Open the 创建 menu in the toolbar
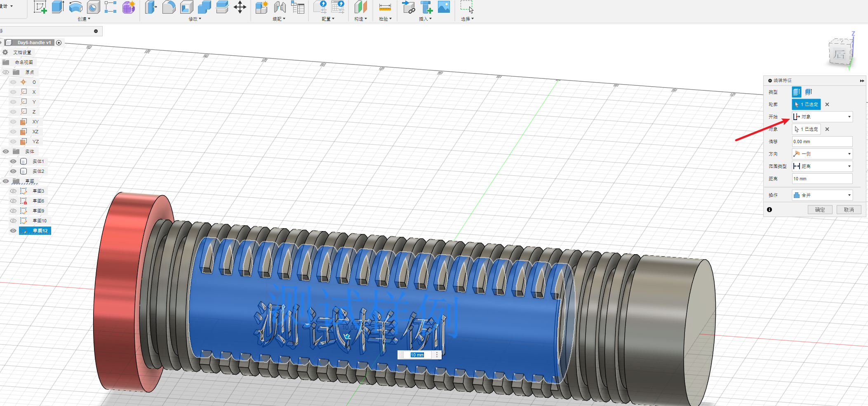 pyautogui.click(x=84, y=19)
